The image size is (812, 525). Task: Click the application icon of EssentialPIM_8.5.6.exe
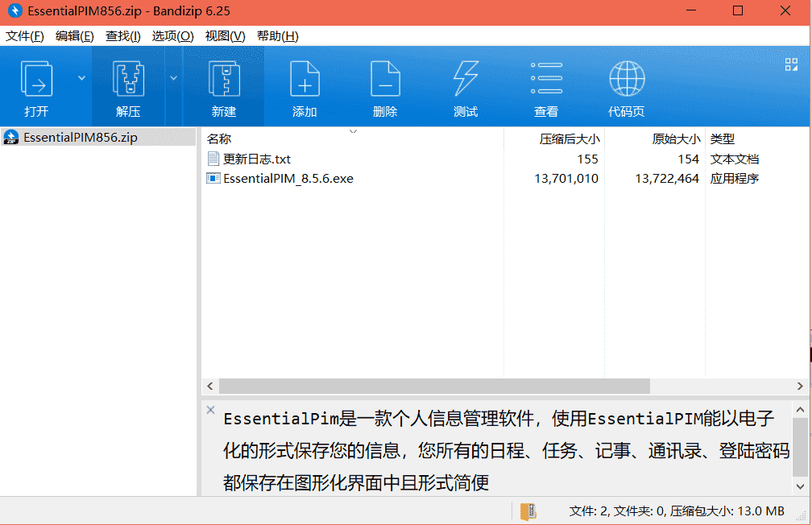(213, 178)
